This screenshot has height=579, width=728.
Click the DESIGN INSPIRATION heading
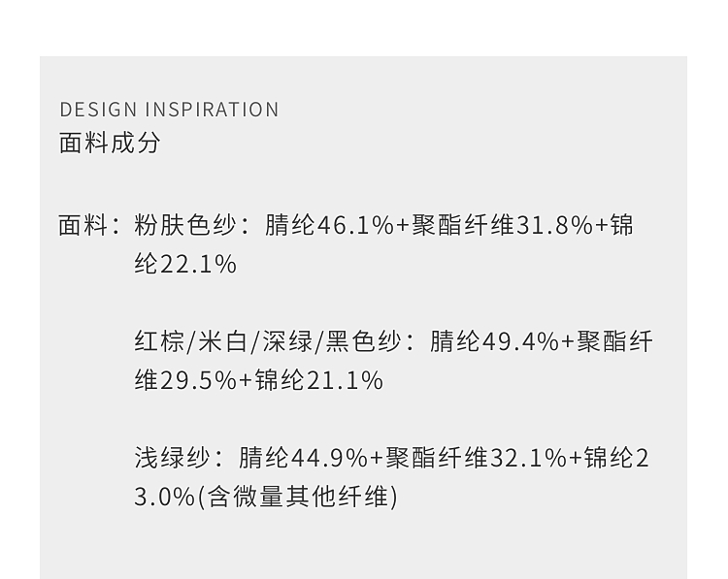169,110
